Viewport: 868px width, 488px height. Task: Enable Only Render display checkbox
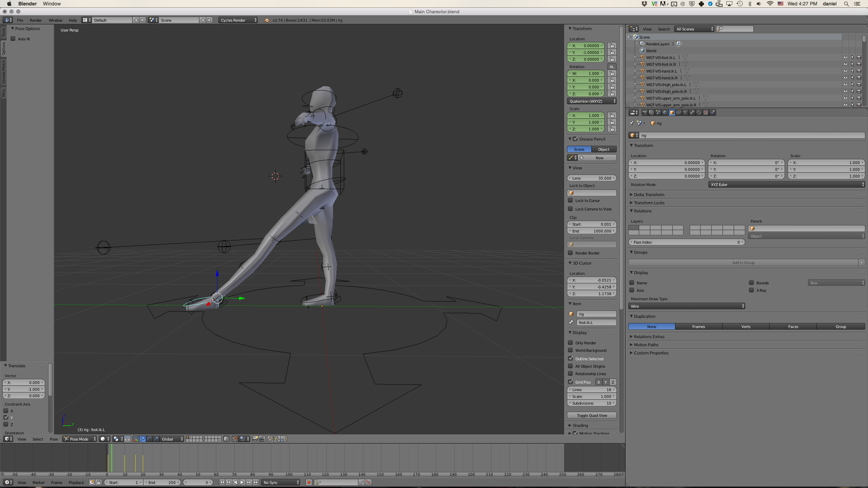click(571, 343)
